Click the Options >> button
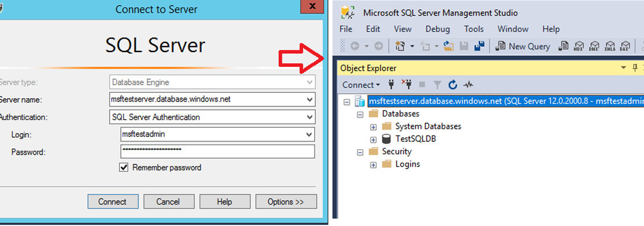The height and width of the screenshot is (226, 644). tap(286, 202)
